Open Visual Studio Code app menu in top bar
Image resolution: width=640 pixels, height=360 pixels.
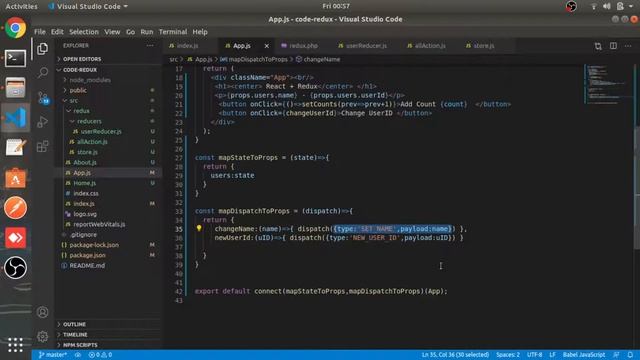tap(88, 6)
